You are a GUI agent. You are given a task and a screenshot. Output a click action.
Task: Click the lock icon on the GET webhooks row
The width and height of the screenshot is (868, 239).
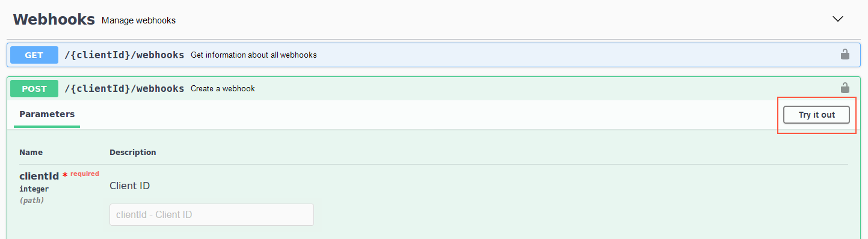tap(845, 55)
